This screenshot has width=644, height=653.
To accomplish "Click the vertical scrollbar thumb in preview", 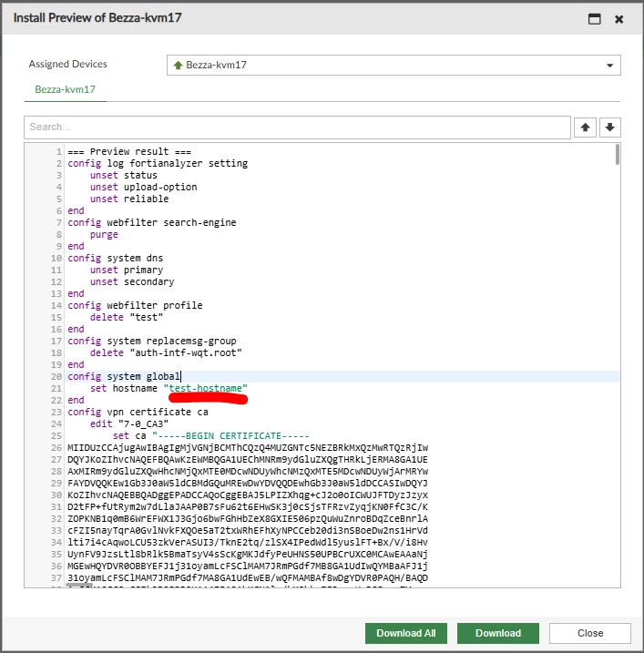I will (617, 154).
